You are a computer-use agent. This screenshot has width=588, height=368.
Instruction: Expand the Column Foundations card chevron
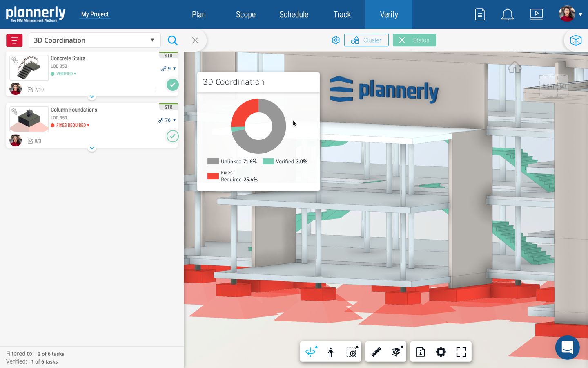click(92, 148)
